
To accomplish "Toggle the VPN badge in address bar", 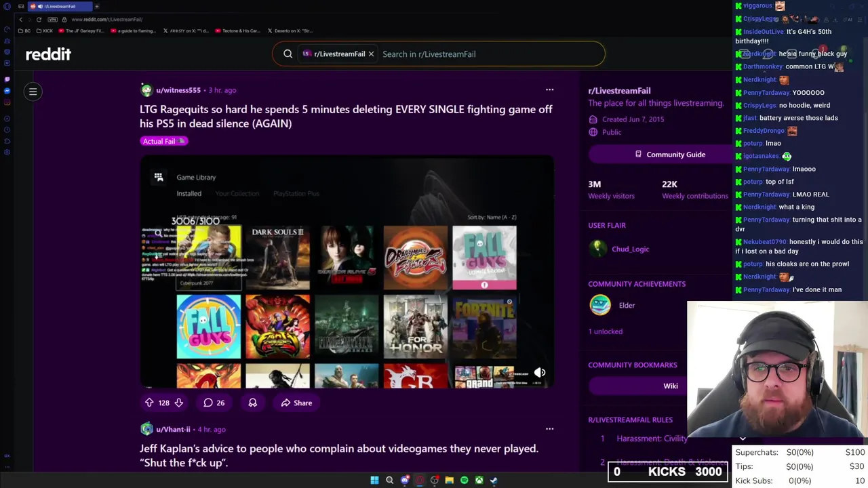I will pyautogui.click(x=53, y=19).
